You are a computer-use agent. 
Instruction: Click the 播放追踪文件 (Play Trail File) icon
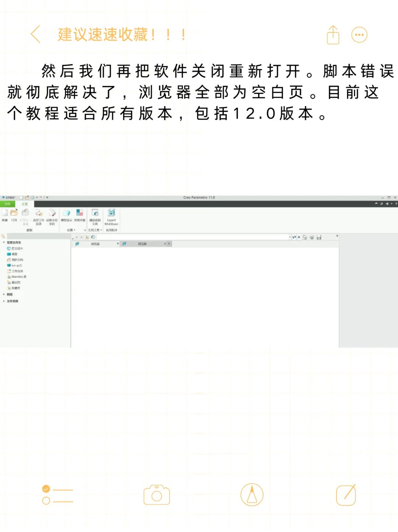tap(94, 213)
